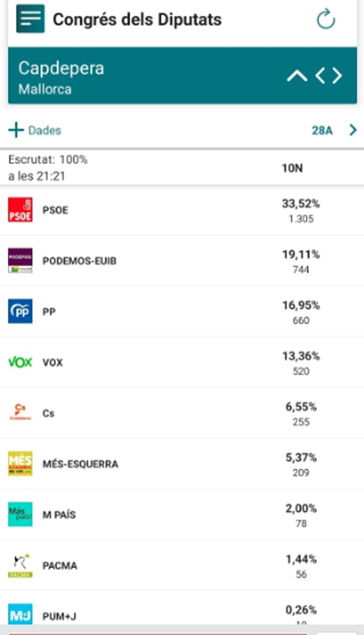The image size is (364, 635).
Task: Go to previous municipality with left arrow
Action: [x=321, y=76]
